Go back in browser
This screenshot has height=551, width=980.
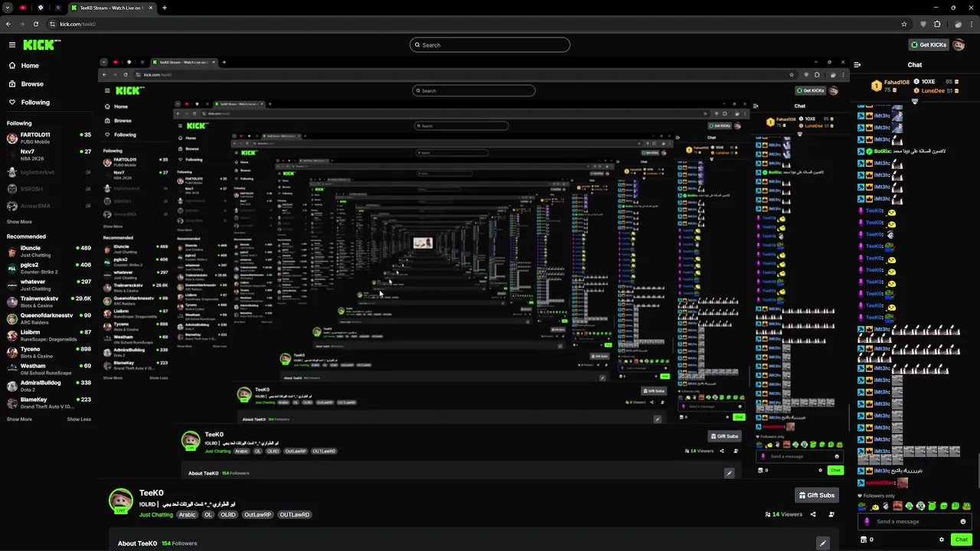8,24
